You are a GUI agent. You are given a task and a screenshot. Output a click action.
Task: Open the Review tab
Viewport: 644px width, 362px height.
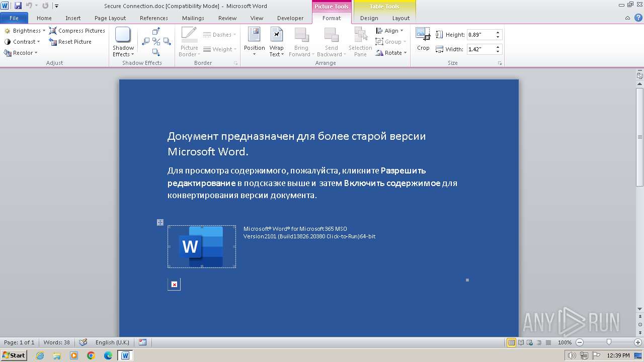[x=227, y=18]
